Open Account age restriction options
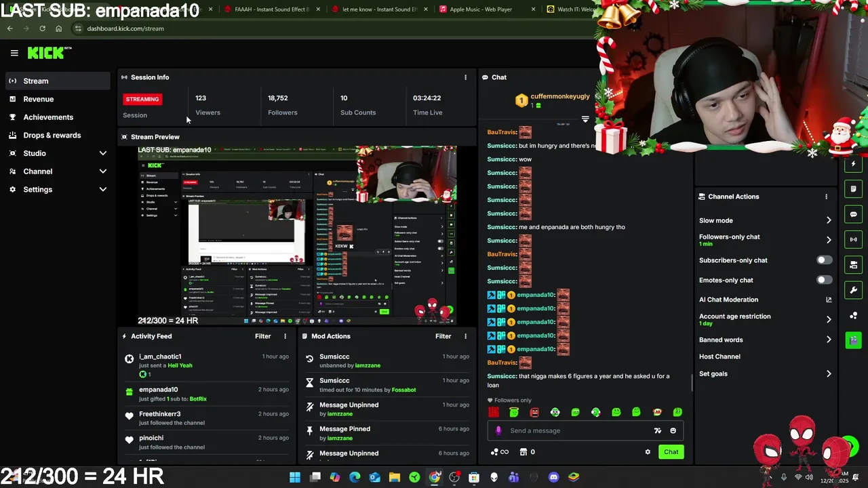868x488 pixels. (x=766, y=319)
